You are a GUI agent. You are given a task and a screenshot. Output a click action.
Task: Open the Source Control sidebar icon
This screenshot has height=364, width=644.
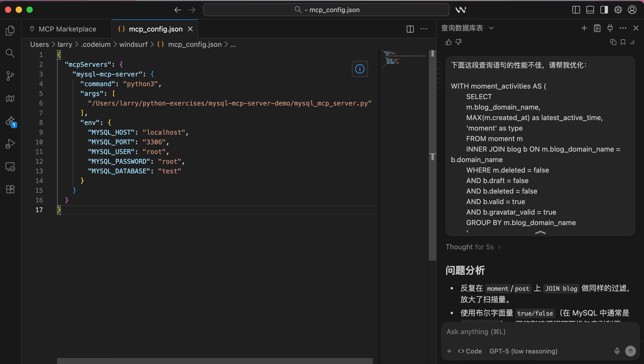pos(10,76)
